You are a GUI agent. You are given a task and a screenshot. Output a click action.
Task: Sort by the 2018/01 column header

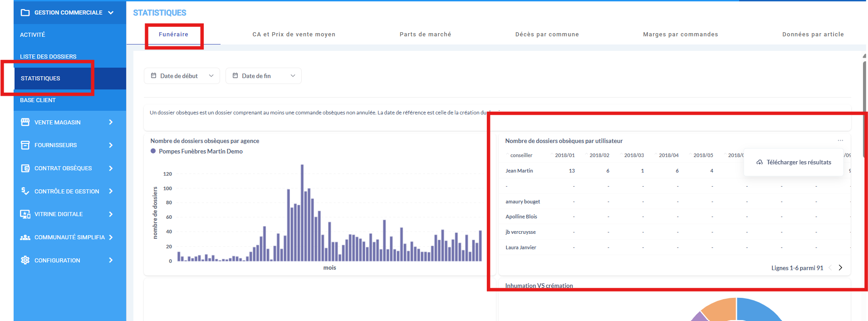(565, 155)
